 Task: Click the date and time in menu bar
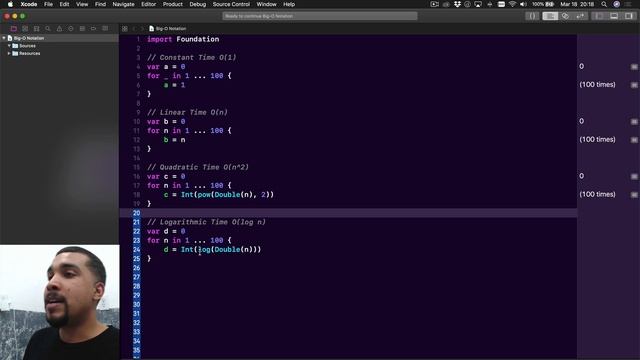pos(577,4)
